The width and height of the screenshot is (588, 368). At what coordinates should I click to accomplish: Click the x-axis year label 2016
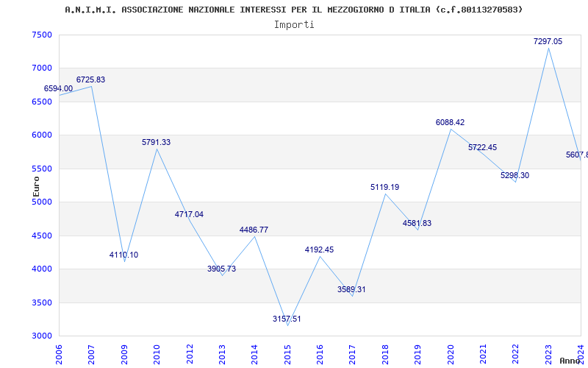pyautogui.click(x=320, y=354)
